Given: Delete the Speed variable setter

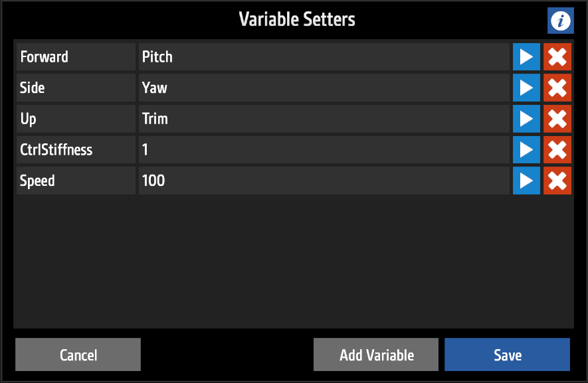Looking at the screenshot, I should point(557,181).
